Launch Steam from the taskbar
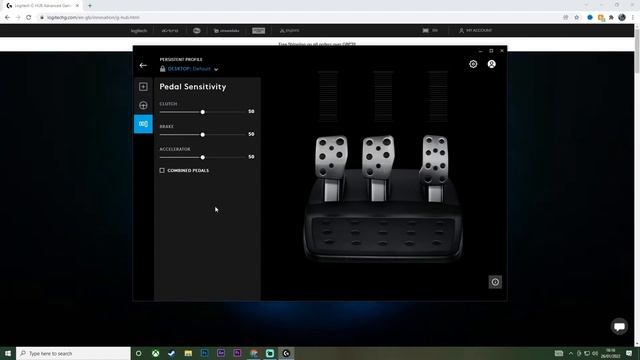 pyautogui.click(x=171, y=353)
